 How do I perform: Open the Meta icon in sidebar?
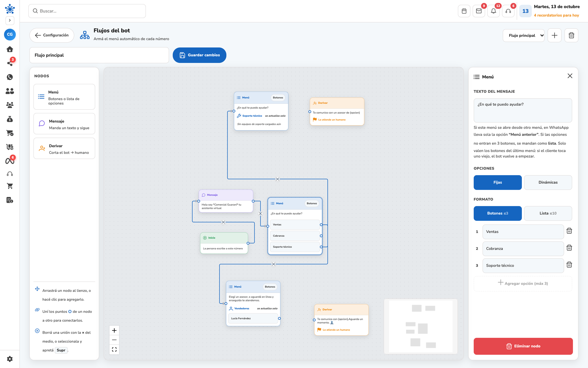coord(10,161)
